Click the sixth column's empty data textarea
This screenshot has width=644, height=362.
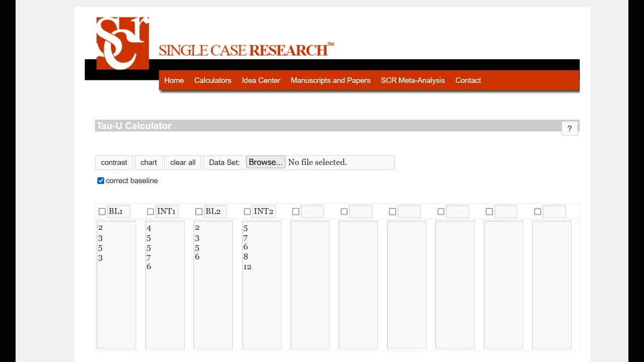pyautogui.click(x=358, y=285)
